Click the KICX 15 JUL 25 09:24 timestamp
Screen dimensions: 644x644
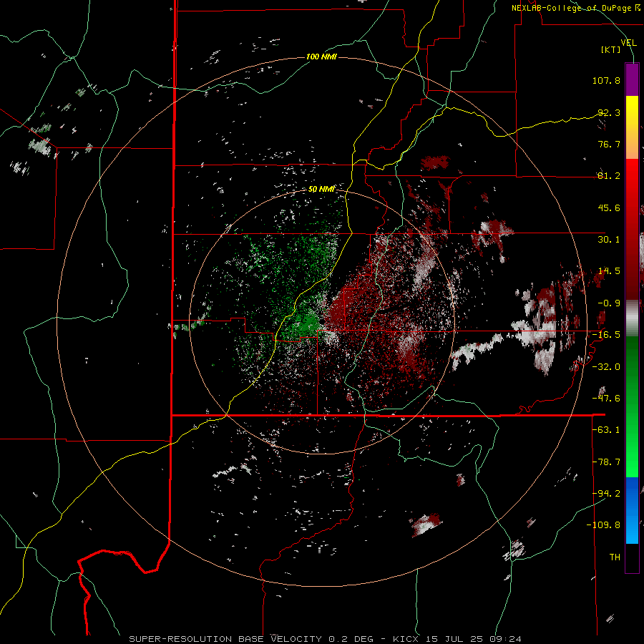(457, 639)
